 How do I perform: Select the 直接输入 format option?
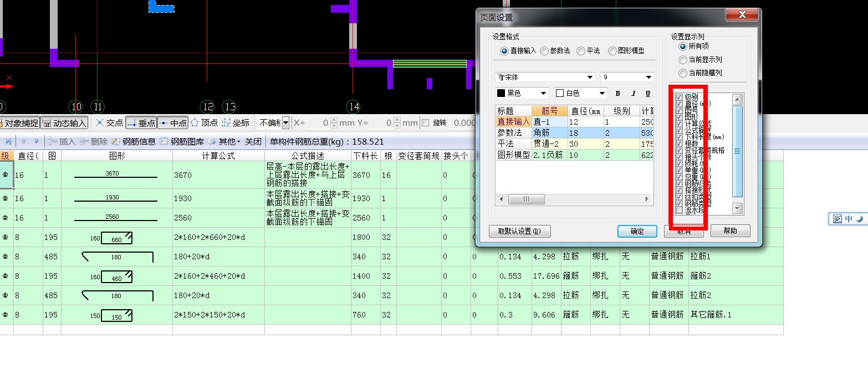(x=519, y=50)
